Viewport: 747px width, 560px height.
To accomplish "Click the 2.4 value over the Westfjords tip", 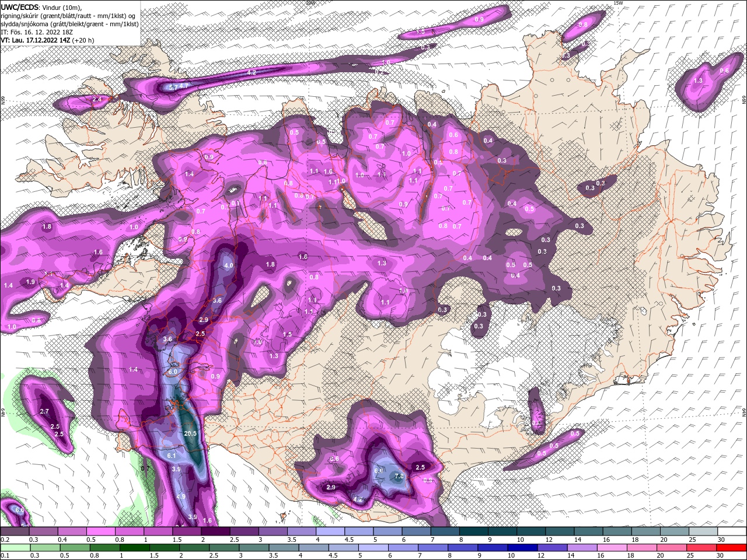I will (97, 100).
